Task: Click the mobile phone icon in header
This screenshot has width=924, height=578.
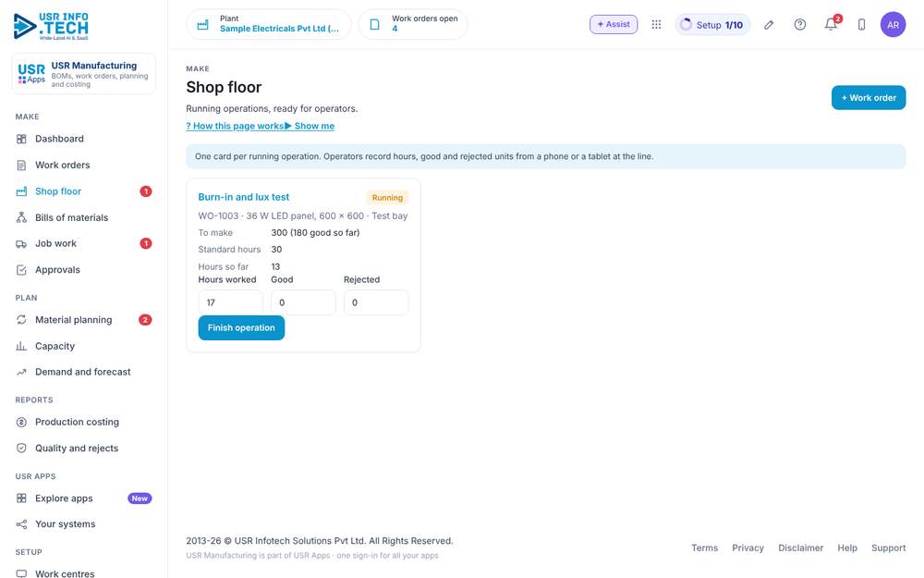Action: (861, 24)
